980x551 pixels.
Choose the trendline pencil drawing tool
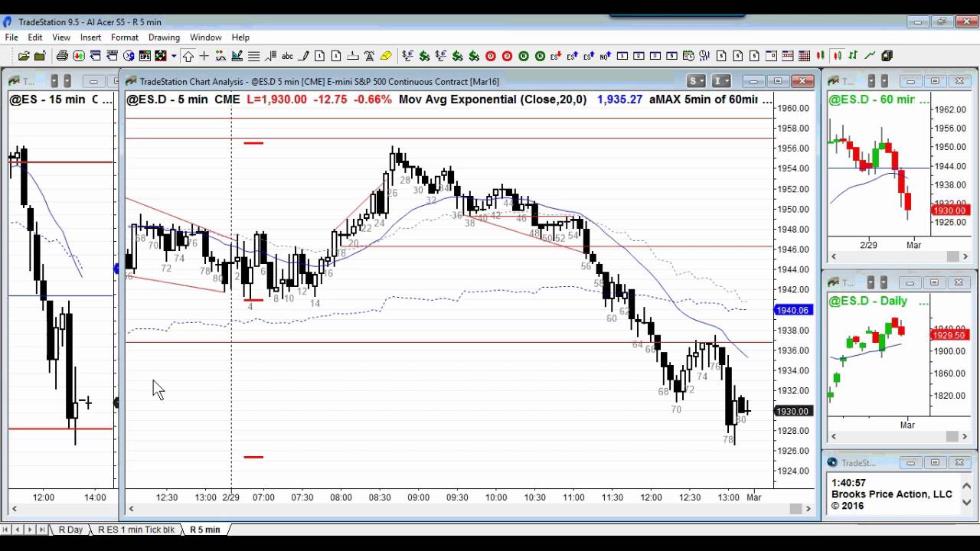pos(304,56)
